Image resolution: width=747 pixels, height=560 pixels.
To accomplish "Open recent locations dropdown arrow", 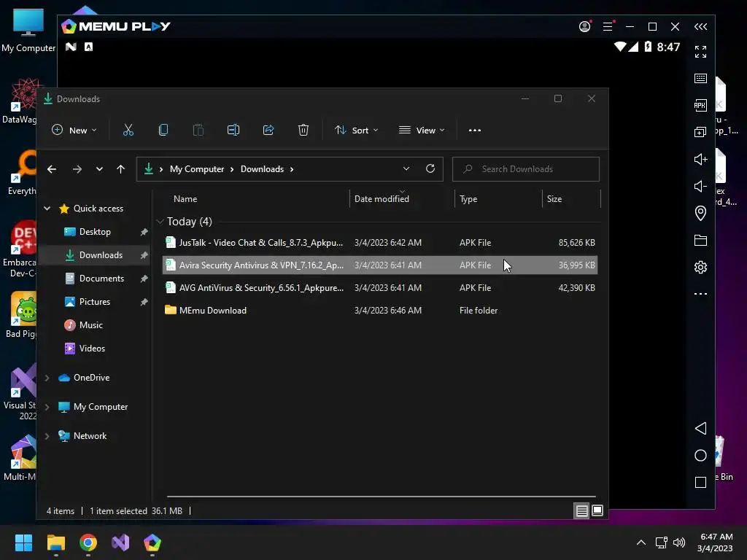I will [99, 169].
